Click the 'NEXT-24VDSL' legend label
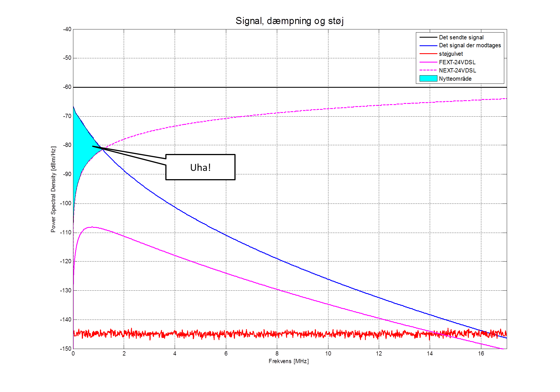This screenshot has height=392, width=560. (457, 70)
